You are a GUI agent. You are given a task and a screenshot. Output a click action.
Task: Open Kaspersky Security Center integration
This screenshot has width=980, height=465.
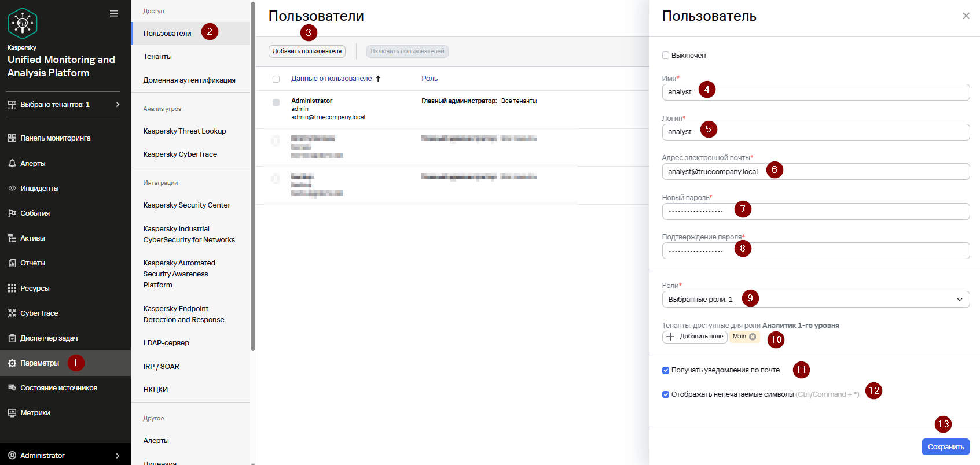pyautogui.click(x=187, y=205)
